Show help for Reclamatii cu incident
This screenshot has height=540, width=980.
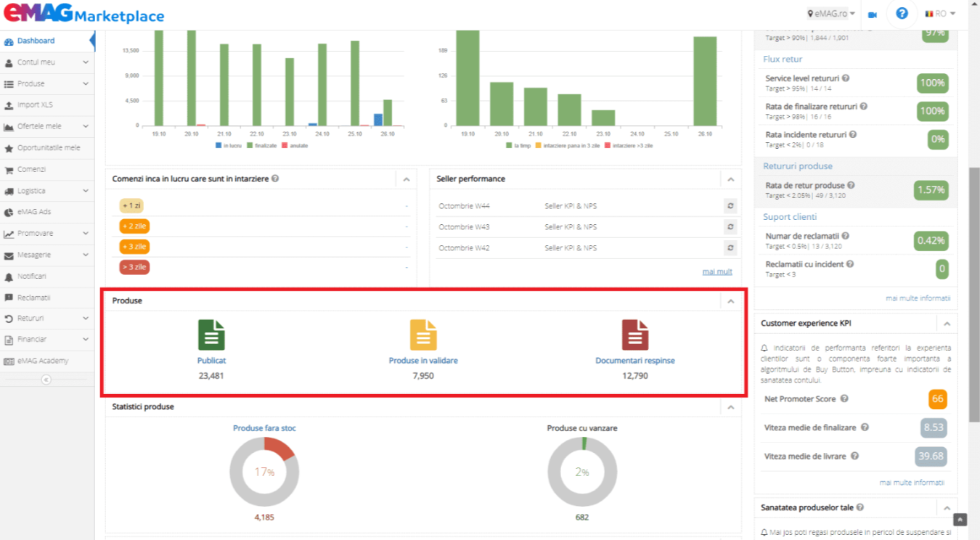[x=850, y=264]
